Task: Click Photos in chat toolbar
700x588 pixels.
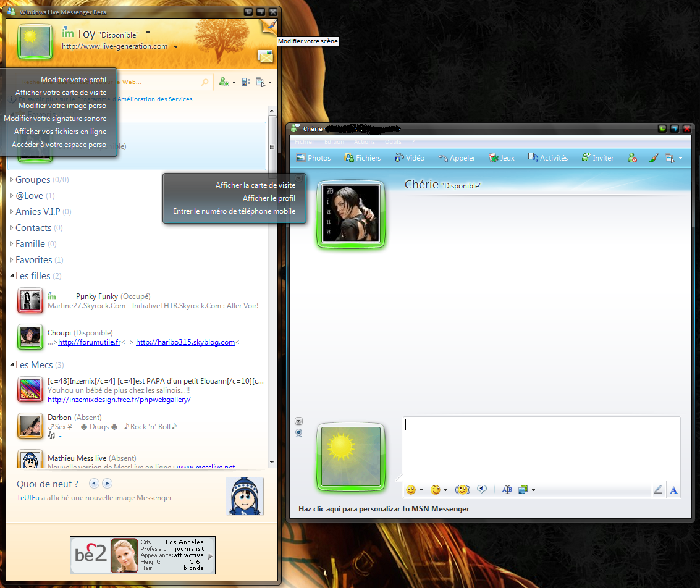Action: (313, 158)
